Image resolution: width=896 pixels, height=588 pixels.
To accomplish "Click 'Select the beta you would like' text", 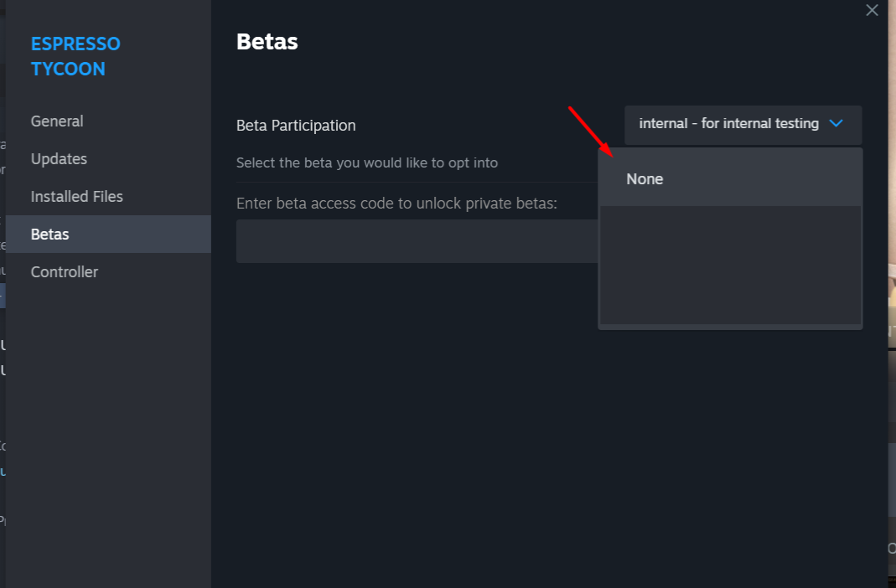I will click(x=367, y=162).
